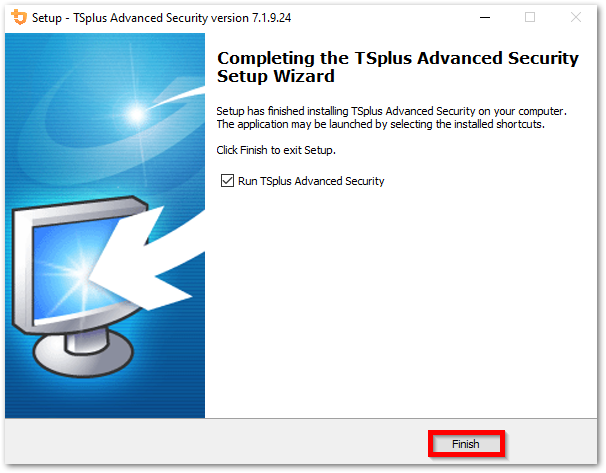Click the glowing star in blue banner
This screenshot has width=606, height=473.
(x=136, y=113)
